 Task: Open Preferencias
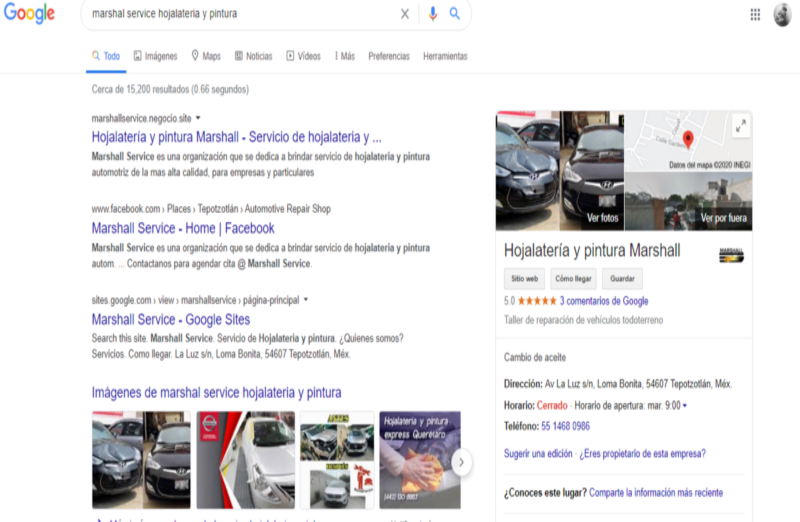pos(389,56)
